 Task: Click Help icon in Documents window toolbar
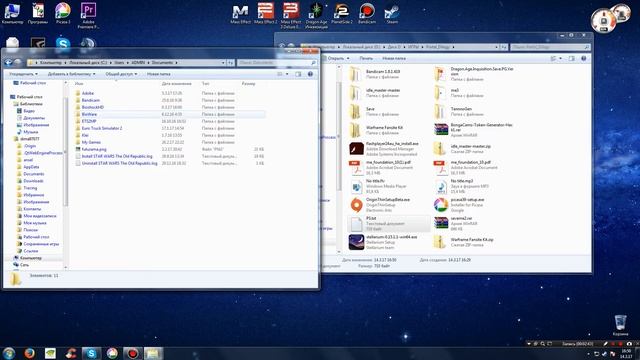tap(310, 74)
